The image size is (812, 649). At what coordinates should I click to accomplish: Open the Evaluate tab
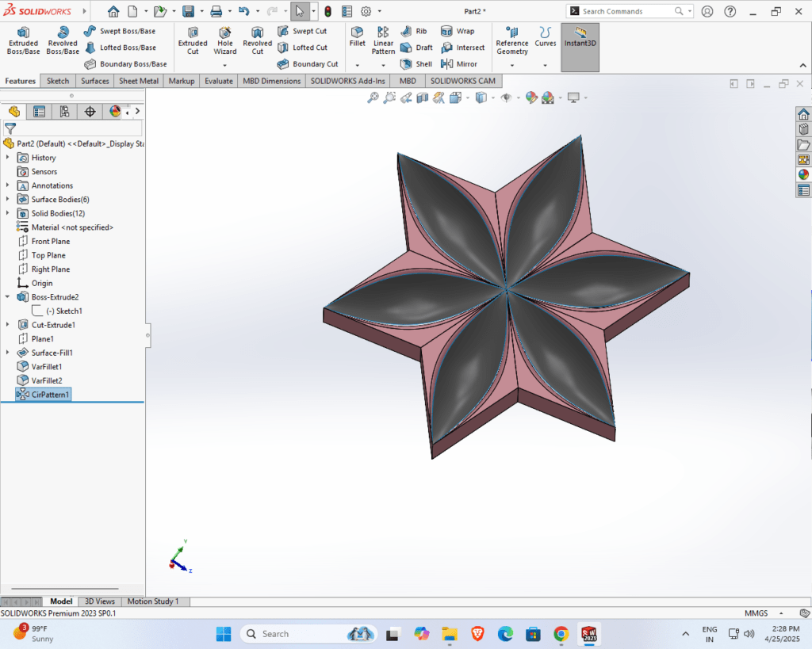[x=218, y=81]
